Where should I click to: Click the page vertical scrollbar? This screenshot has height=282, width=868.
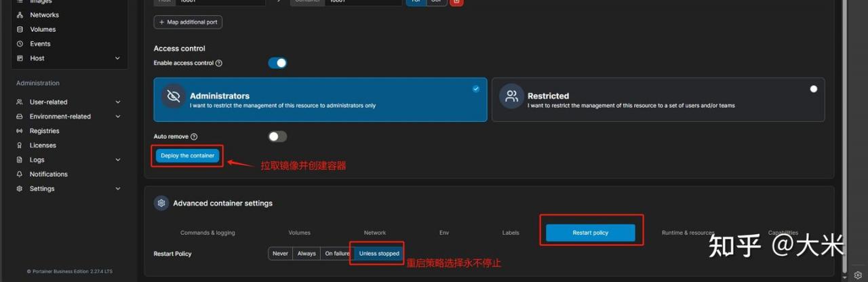pyautogui.click(x=844, y=136)
